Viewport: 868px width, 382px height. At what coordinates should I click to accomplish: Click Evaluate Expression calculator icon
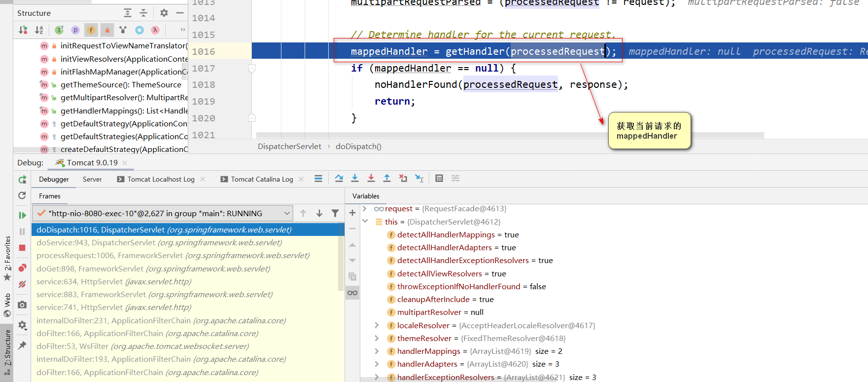[x=439, y=179]
